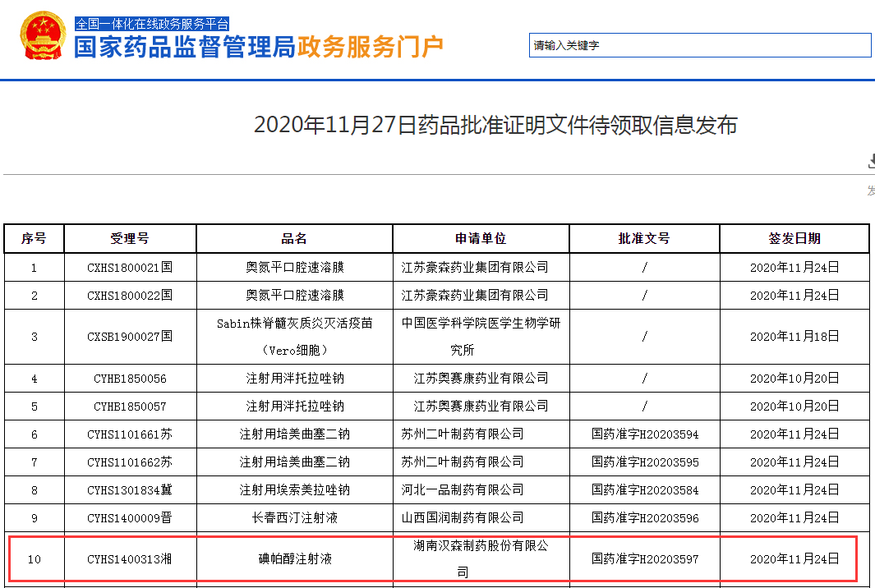Click 碘帕醇注射液 product name
The image size is (875, 588).
tap(295, 559)
